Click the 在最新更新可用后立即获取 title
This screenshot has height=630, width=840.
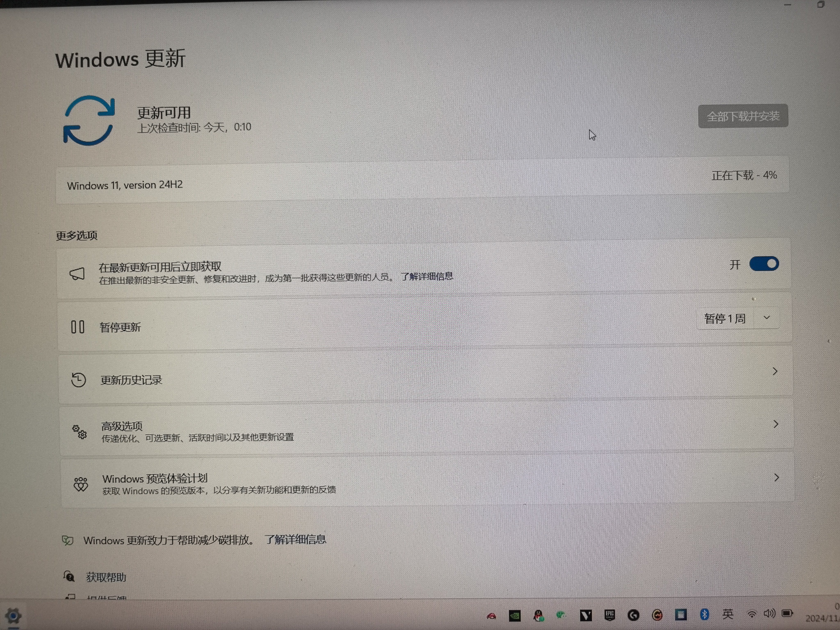[160, 267]
